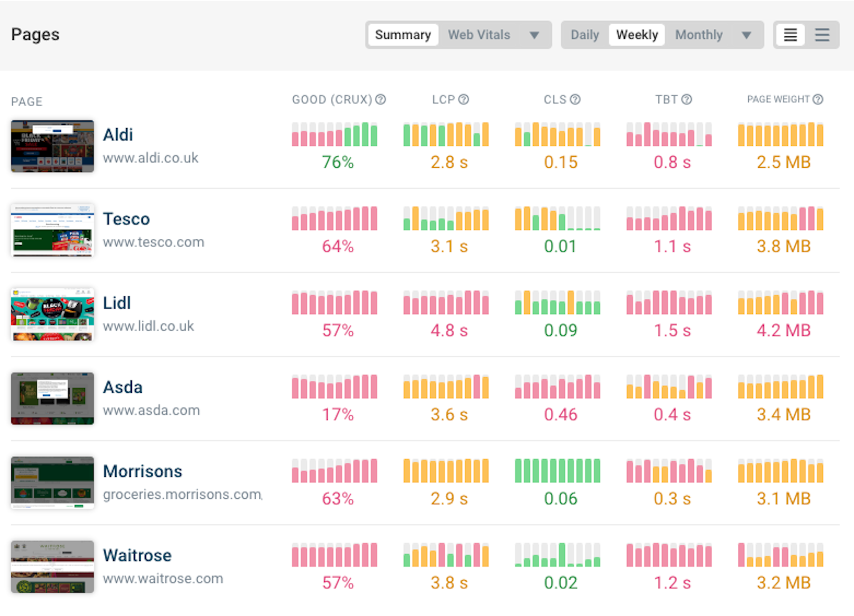Switch to the compact list view icon
Image resolution: width=854 pixels, height=616 pixels.
tap(790, 35)
